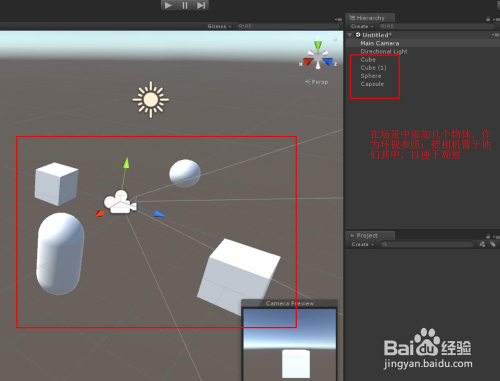Select the sun-shaped Directional Light gizmo
The width and height of the screenshot is (500, 381).
tap(151, 99)
